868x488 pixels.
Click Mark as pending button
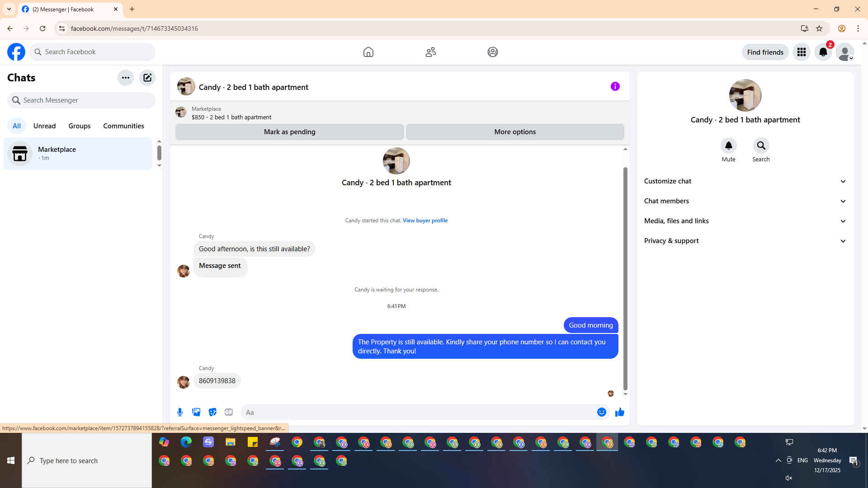tap(289, 132)
